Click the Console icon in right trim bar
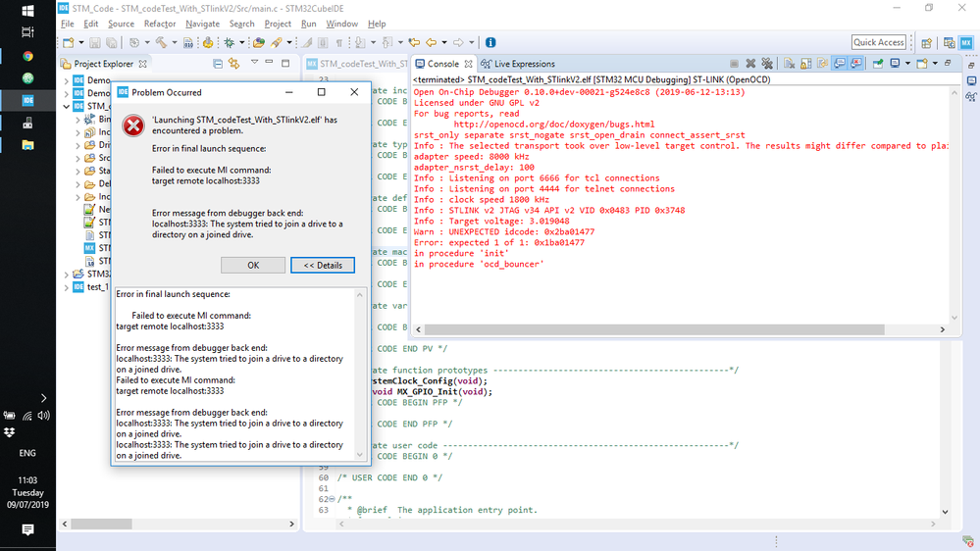980x551 pixels. (971, 80)
